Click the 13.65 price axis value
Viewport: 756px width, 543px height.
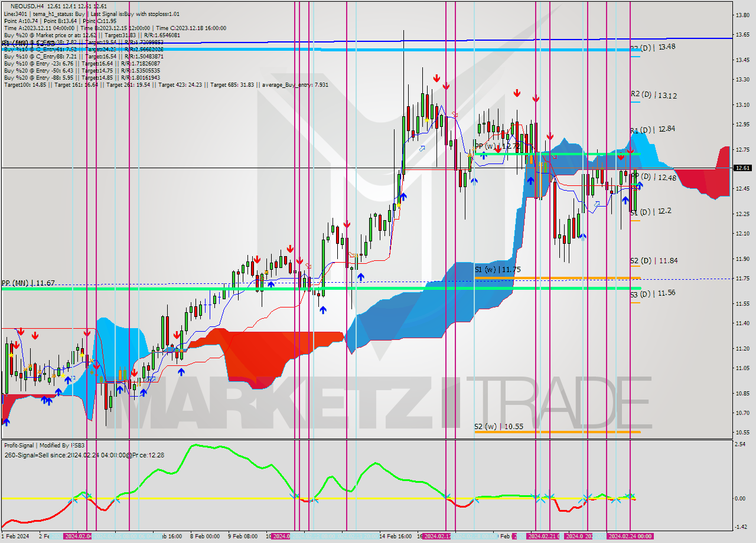coord(742,35)
